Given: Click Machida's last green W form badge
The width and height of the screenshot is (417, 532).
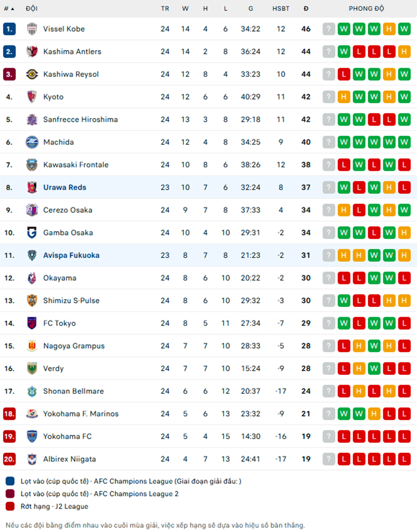Looking at the screenshot, I should pyautogui.click(x=404, y=142).
